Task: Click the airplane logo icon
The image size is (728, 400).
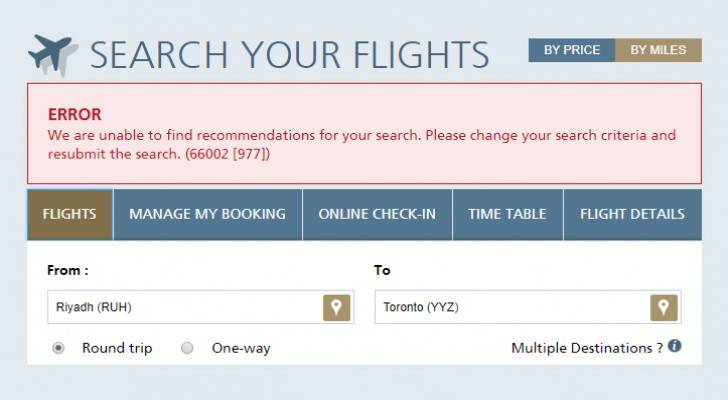Action: pos(53,55)
